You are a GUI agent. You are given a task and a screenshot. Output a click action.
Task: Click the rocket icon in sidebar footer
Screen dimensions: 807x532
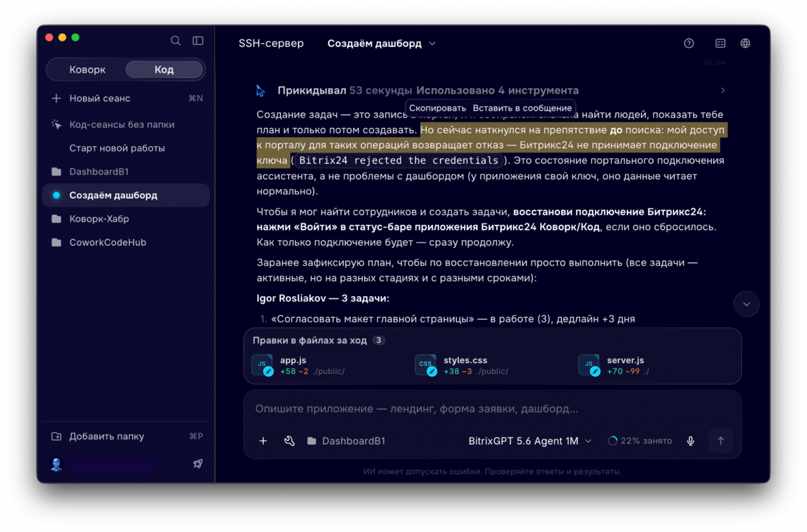tap(198, 464)
